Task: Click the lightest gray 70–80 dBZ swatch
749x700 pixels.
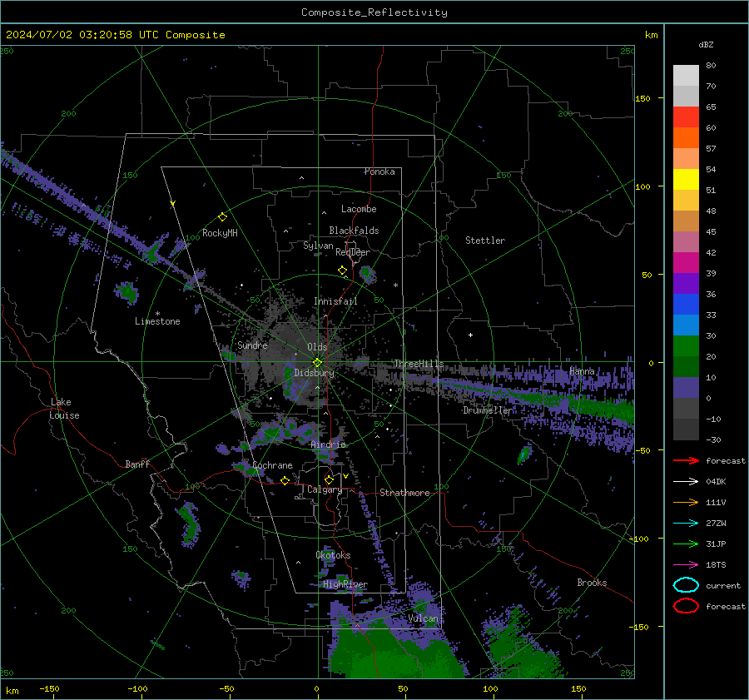Action: coord(686,76)
